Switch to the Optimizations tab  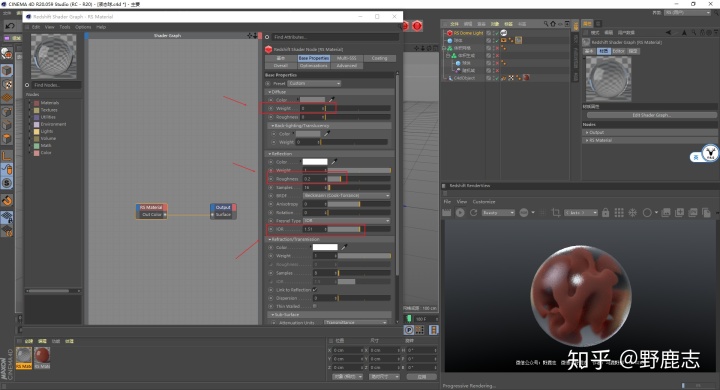click(x=314, y=66)
